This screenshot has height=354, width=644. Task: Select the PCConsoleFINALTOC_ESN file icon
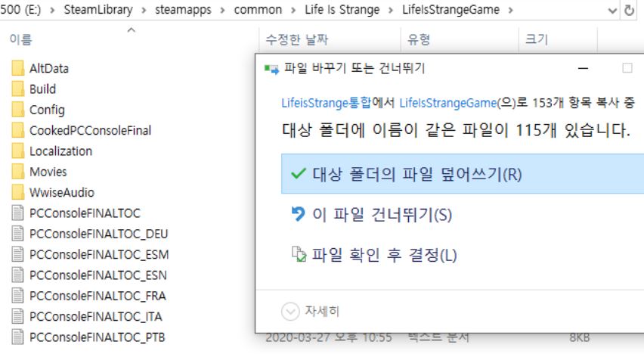click(17, 275)
